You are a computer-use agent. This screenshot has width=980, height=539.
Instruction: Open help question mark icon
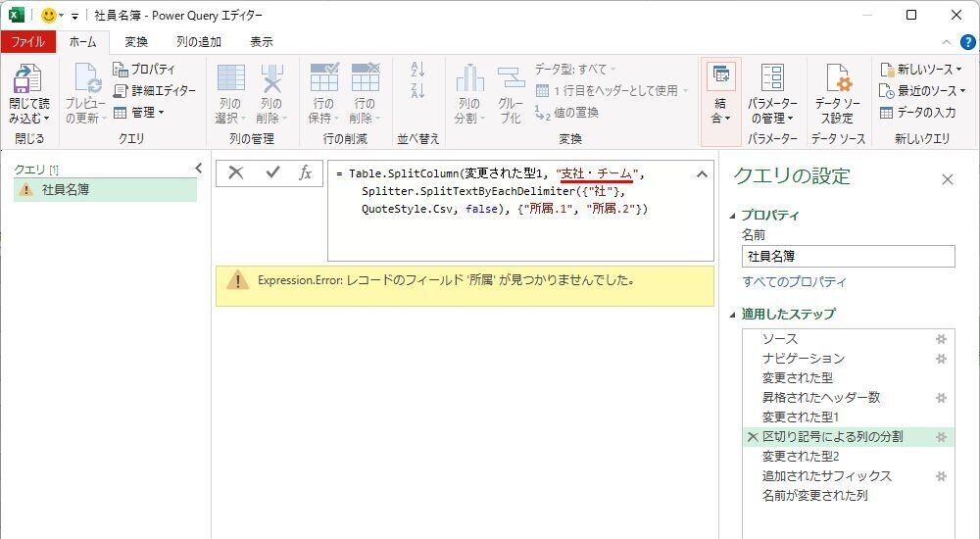tap(967, 42)
